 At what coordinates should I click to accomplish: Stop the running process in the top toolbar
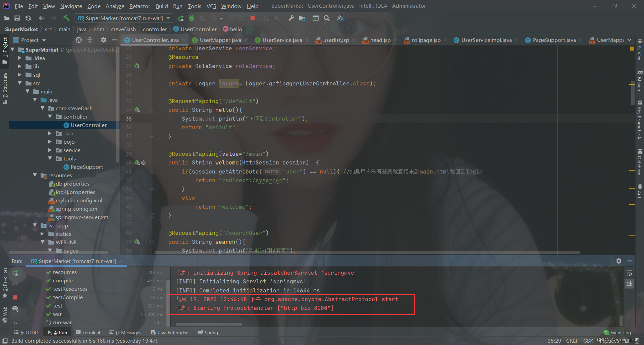253,18
